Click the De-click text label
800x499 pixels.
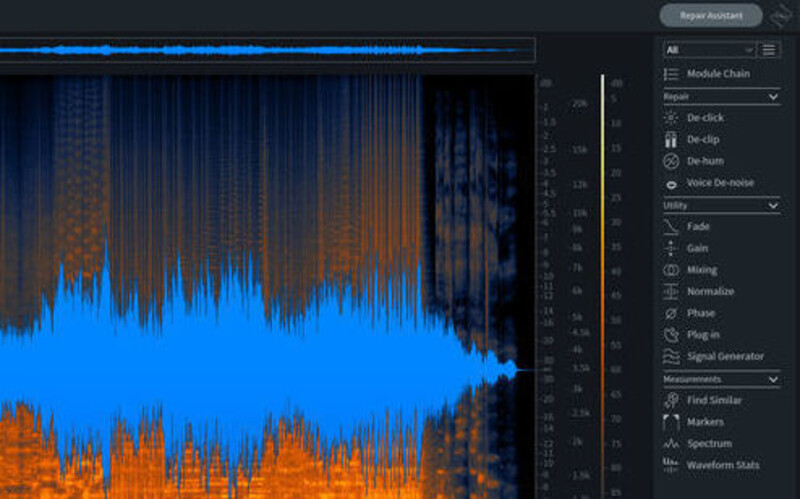705,118
